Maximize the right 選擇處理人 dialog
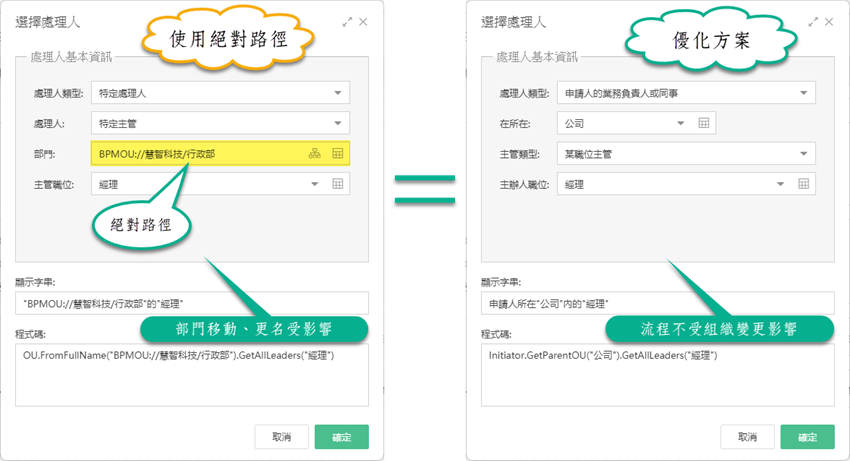 (x=813, y=22)
